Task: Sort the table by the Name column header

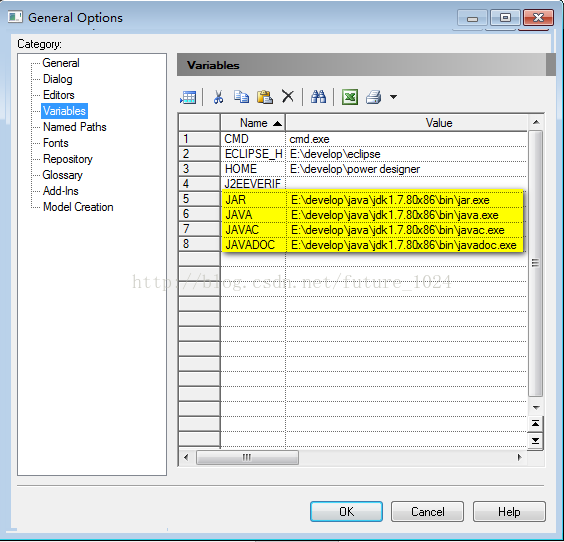Action: click(253, 123)
